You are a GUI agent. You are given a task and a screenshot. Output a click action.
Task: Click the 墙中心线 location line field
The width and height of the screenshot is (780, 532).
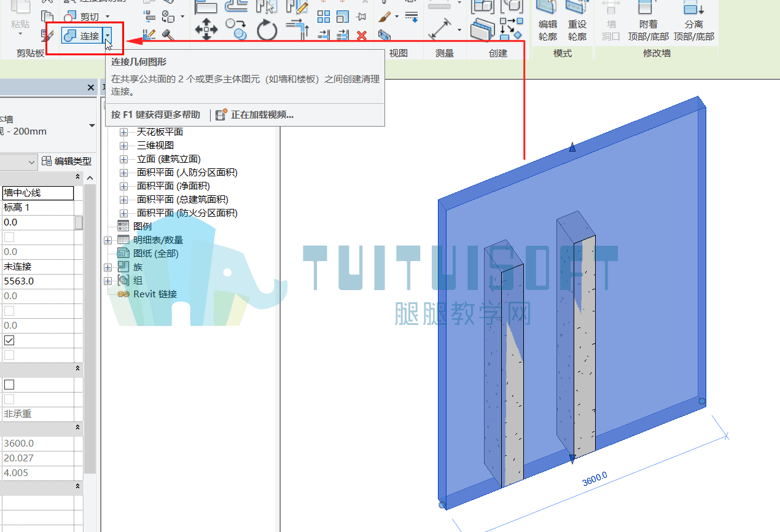pyautogui.click(x=37, y=193)
